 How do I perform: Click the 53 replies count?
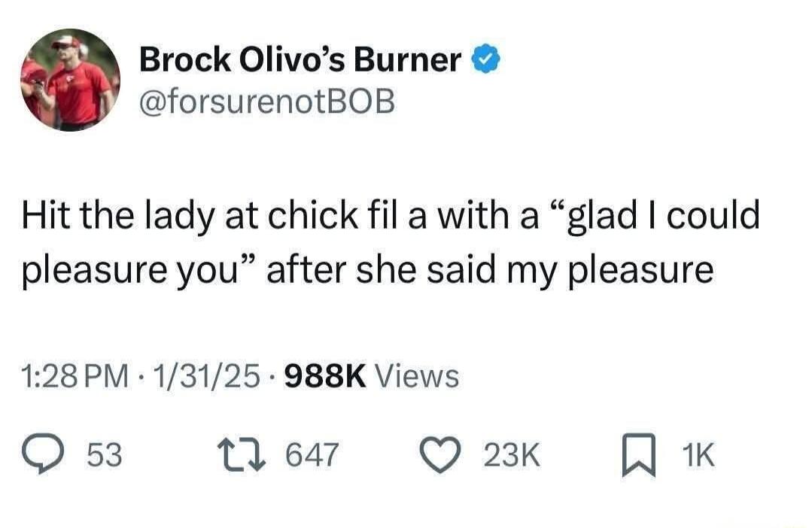(105, 455)
